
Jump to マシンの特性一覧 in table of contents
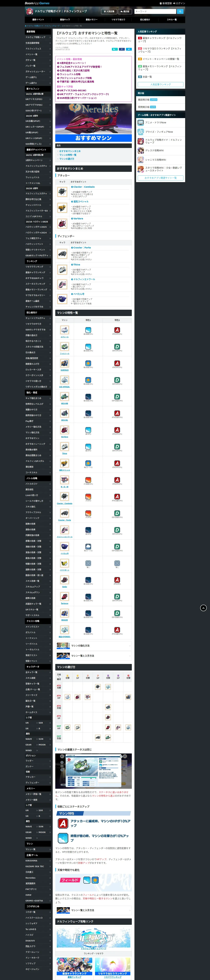click(68, 155)
